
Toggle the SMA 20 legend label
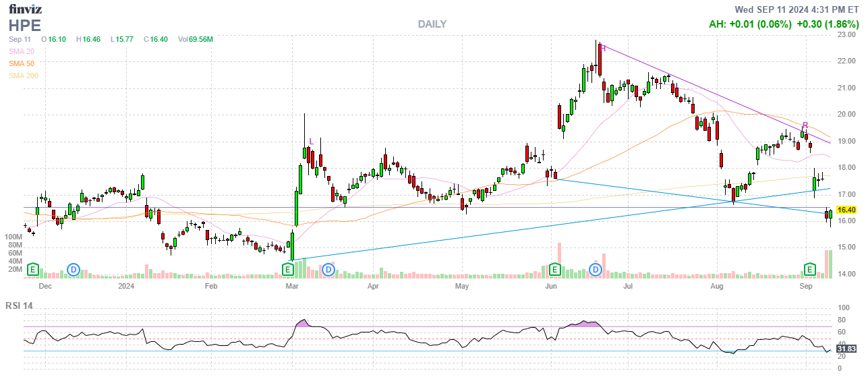coord(21,51)
